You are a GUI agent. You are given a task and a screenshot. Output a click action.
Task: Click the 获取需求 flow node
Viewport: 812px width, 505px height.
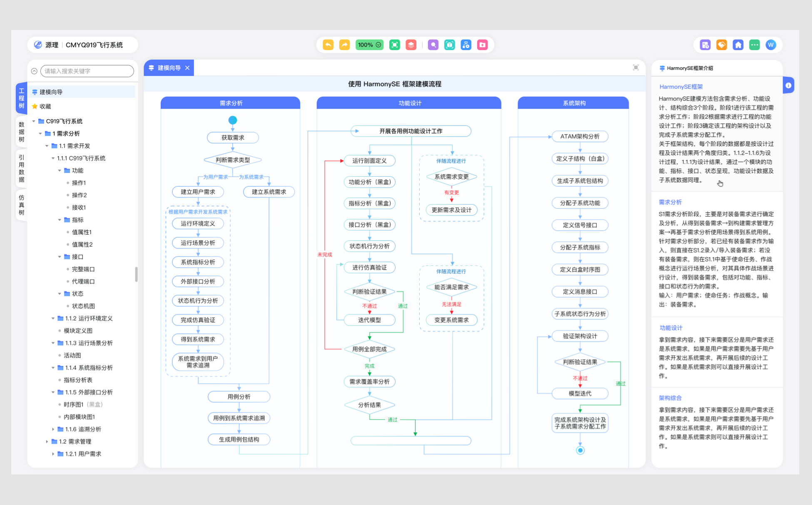point(233,137)
